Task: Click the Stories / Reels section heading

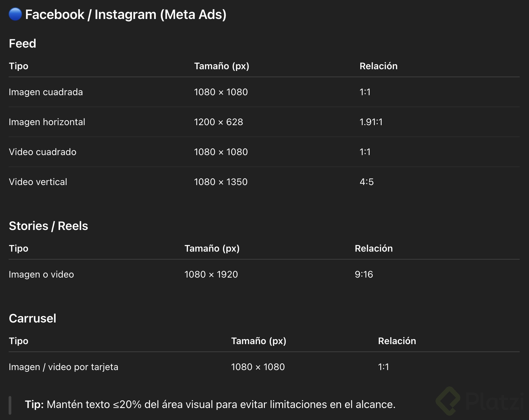Action: (x=49, y=226)
